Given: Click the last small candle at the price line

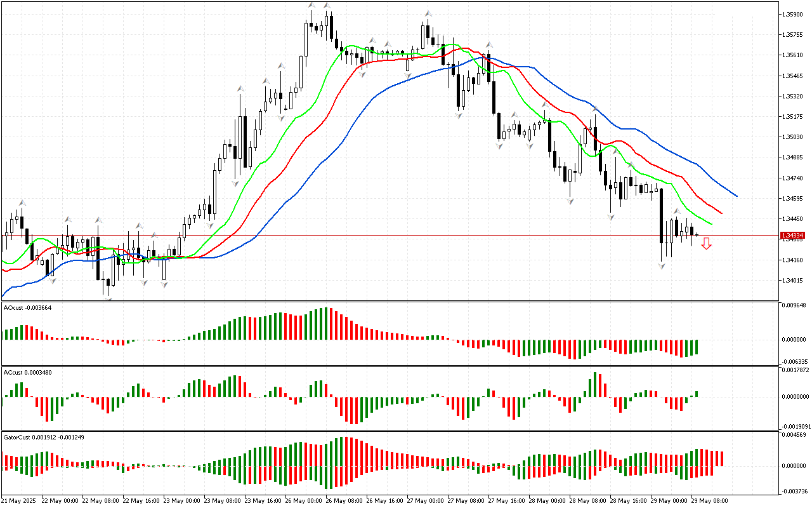Looking at the screenshot, I should (x=697, y=235).
